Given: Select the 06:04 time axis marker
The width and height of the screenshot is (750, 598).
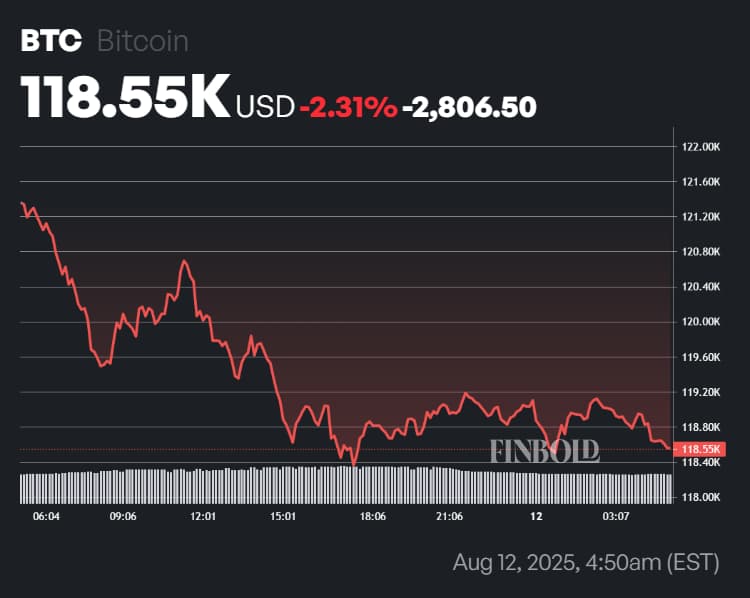Looking at the screenshot, I should [x=46, y=516].
